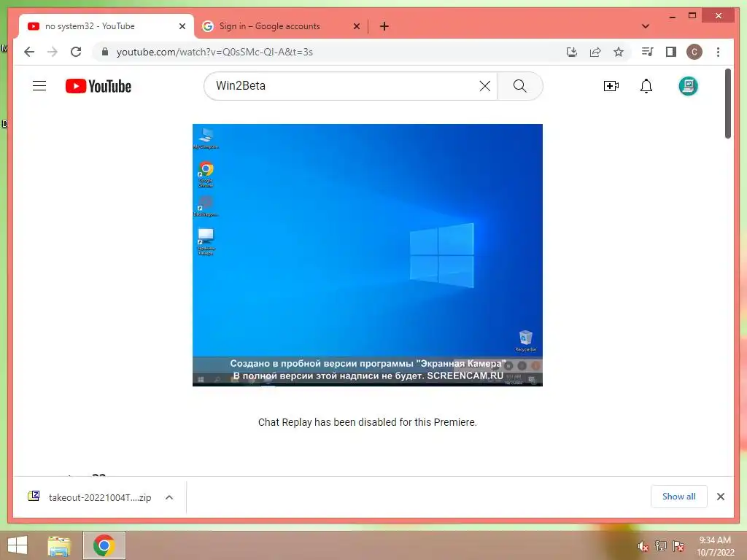Open a new Chrome tab
Viewport: 747px width, 560px height.
(x=384, y=26)
